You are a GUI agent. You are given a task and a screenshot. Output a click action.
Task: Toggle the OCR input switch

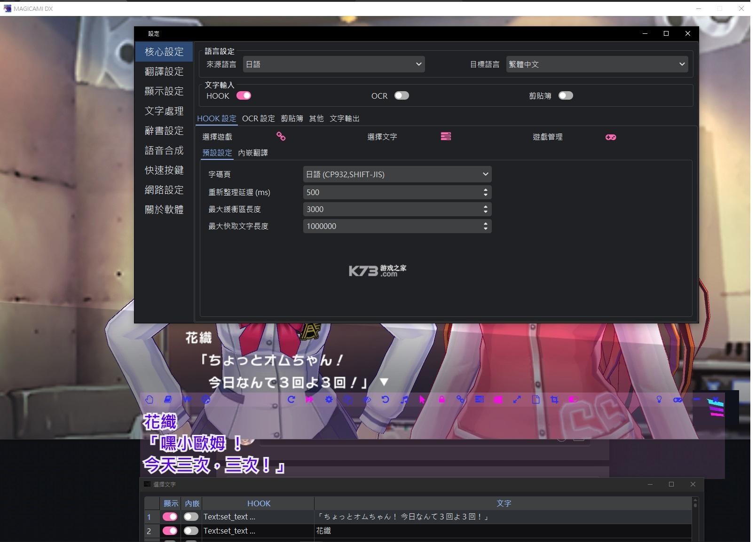402,95
